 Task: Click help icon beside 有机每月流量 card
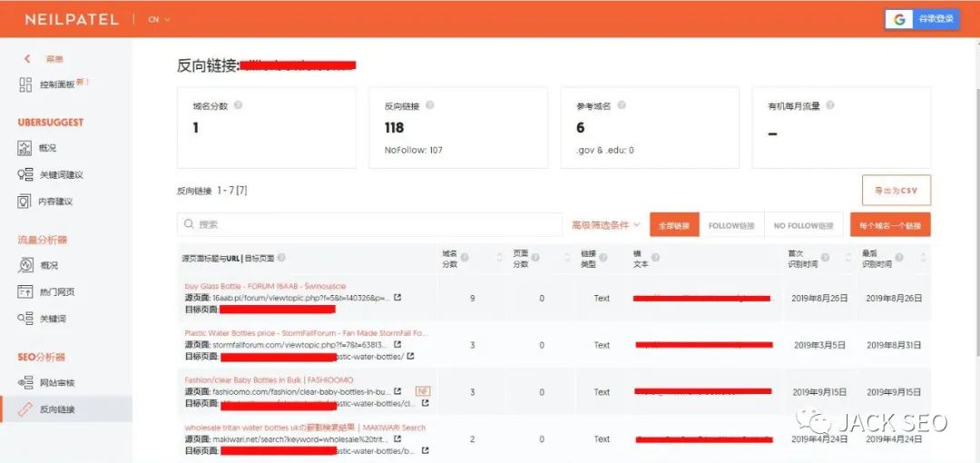830,105
